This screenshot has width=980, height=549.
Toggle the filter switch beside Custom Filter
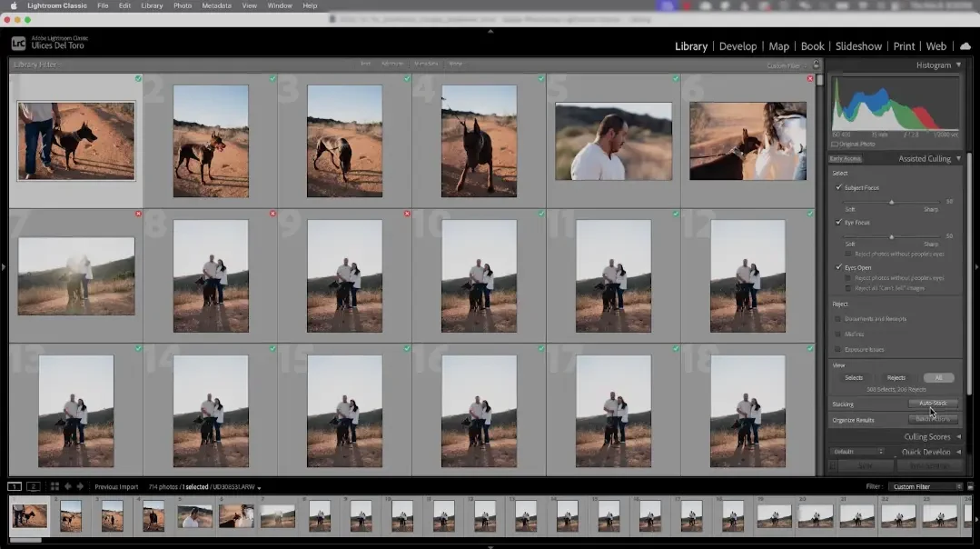coord(970,486)
